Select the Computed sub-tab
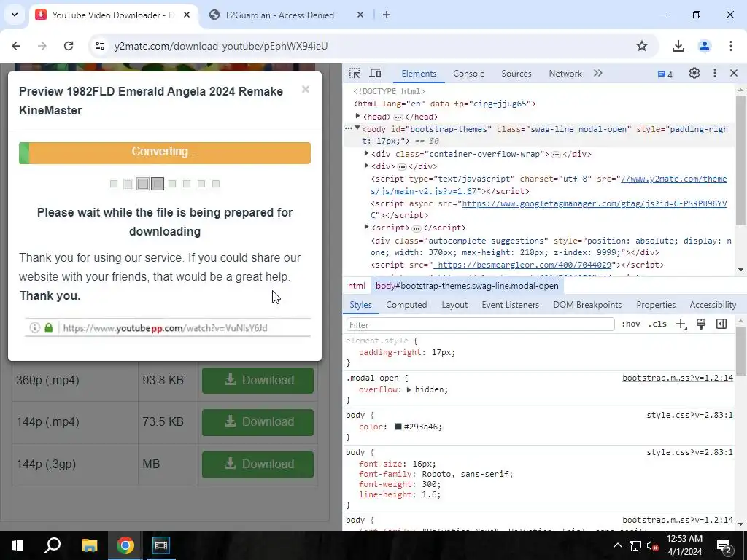The height and width of the screenshot is (560, 747). click(x=406, y=305)
